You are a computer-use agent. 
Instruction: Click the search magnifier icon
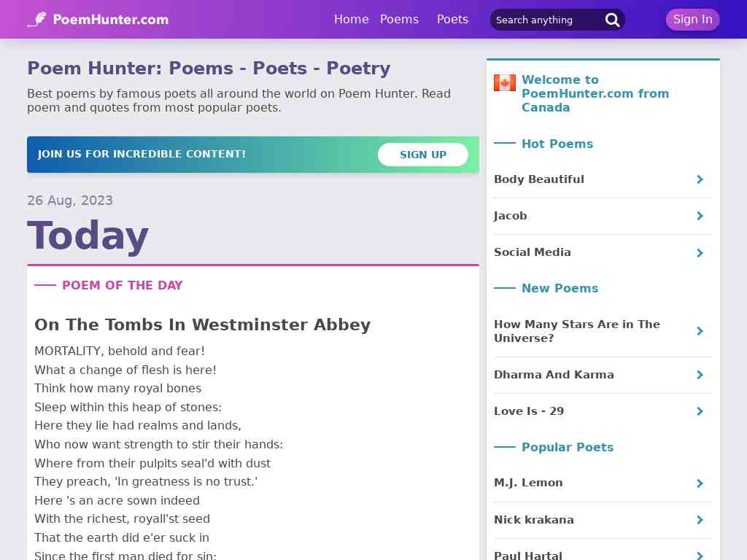[612, 20]
